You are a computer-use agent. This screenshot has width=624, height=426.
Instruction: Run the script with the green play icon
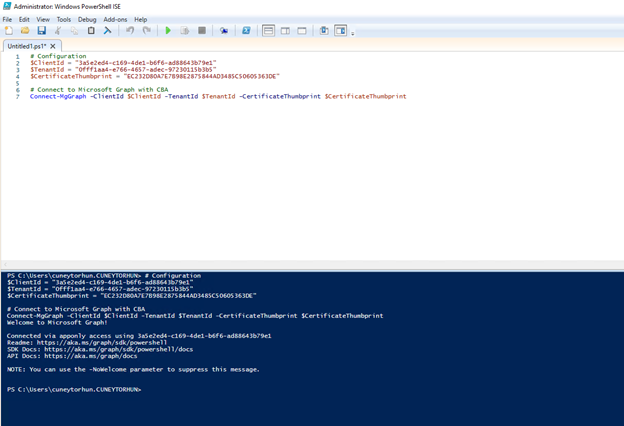[168, 31]
